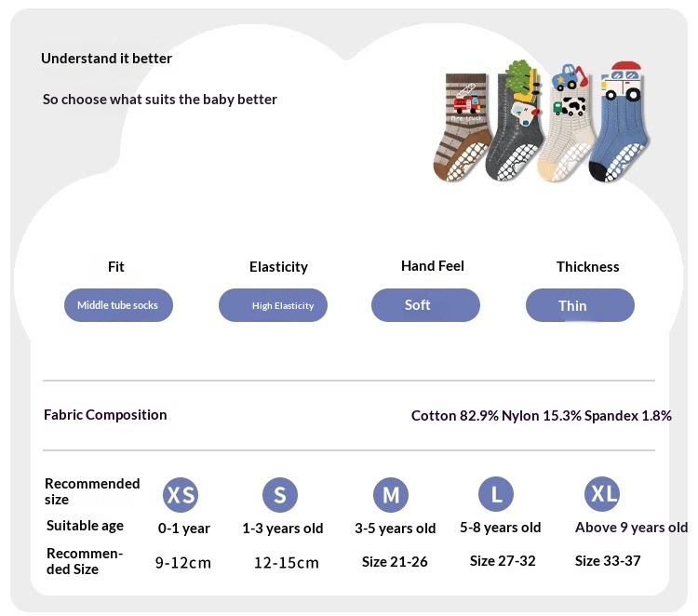
Task: Click the 9-12cm size measurement
Action: click(x=183, y=563)
